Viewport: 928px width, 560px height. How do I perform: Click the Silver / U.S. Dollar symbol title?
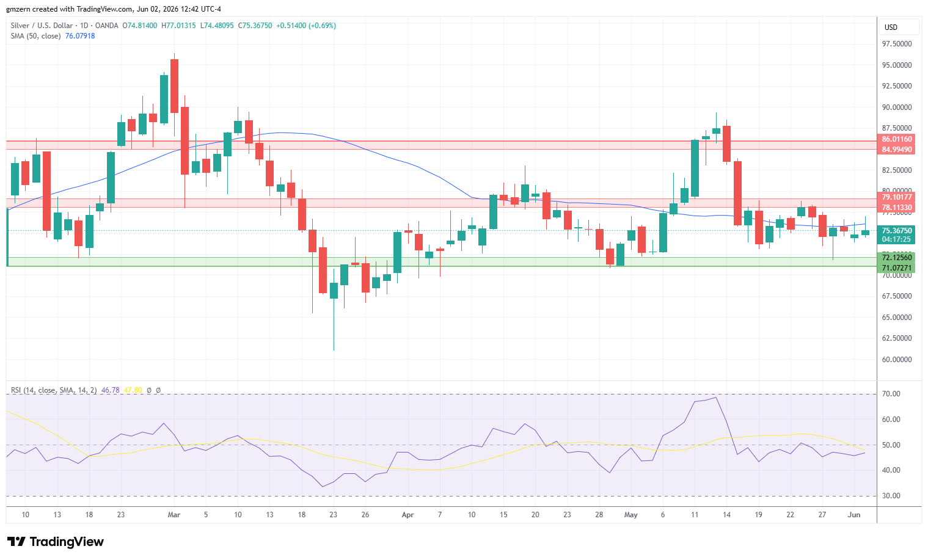(x=41, y=26)
